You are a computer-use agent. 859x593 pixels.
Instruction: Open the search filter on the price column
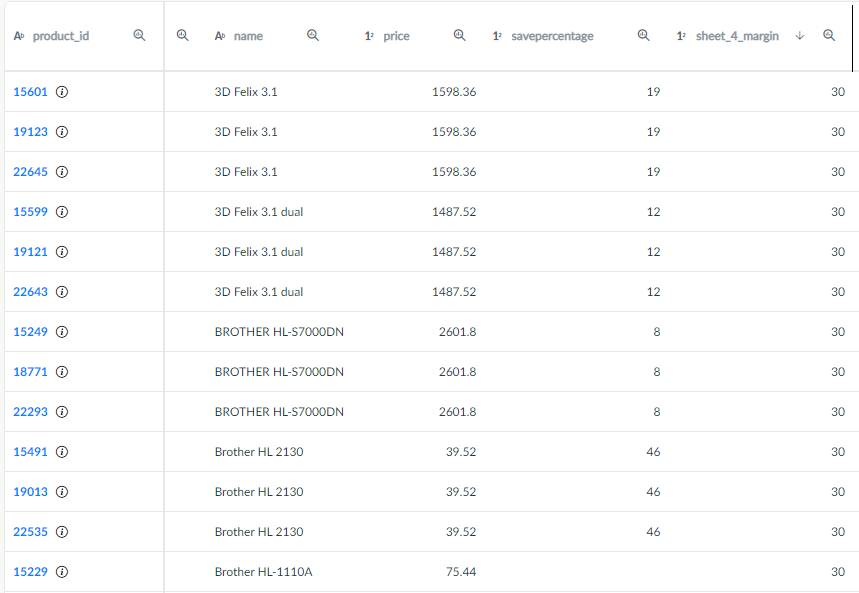point(460,35)
